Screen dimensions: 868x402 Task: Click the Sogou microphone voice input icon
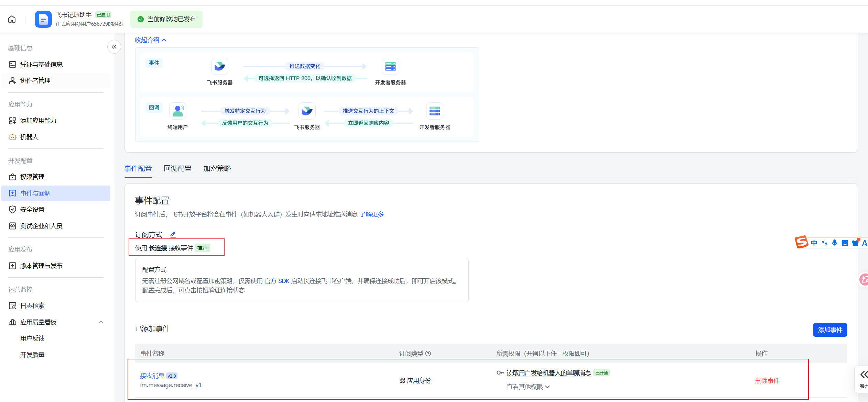click(x=834, y=243)
